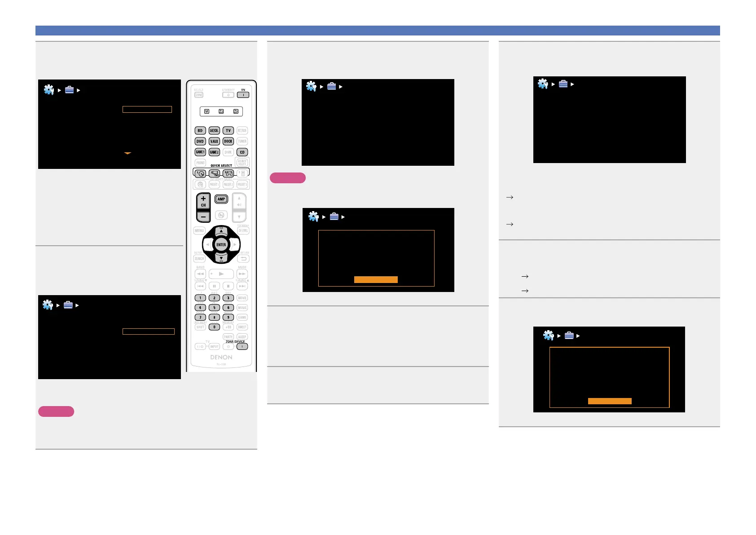Select Quick Select 2 TV icon button
Screen dimensions: 756x535
pos(214,173)
